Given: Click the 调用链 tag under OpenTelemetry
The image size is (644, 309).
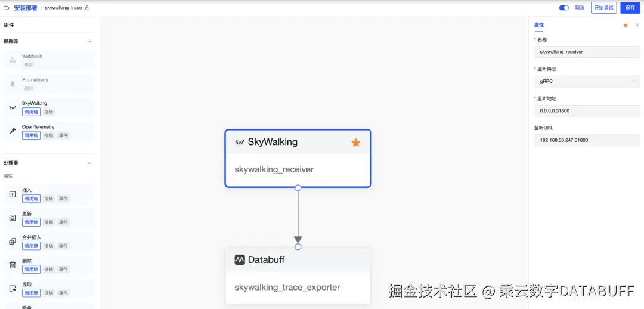Looking at the screenshot, I should [31, 135].
